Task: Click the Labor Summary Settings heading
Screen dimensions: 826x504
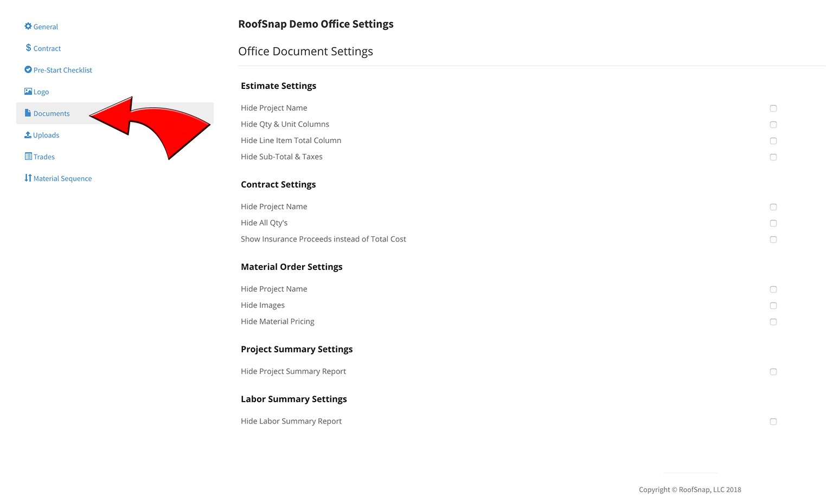Action: (x=294, y=399)
